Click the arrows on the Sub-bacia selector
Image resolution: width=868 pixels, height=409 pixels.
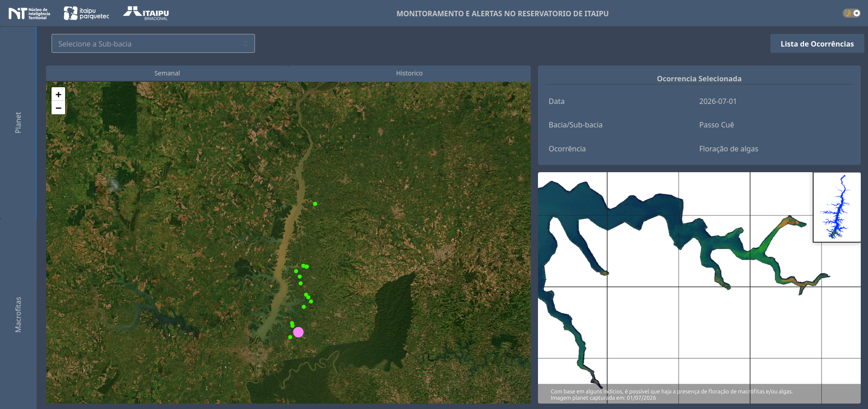tap(245, 43)
